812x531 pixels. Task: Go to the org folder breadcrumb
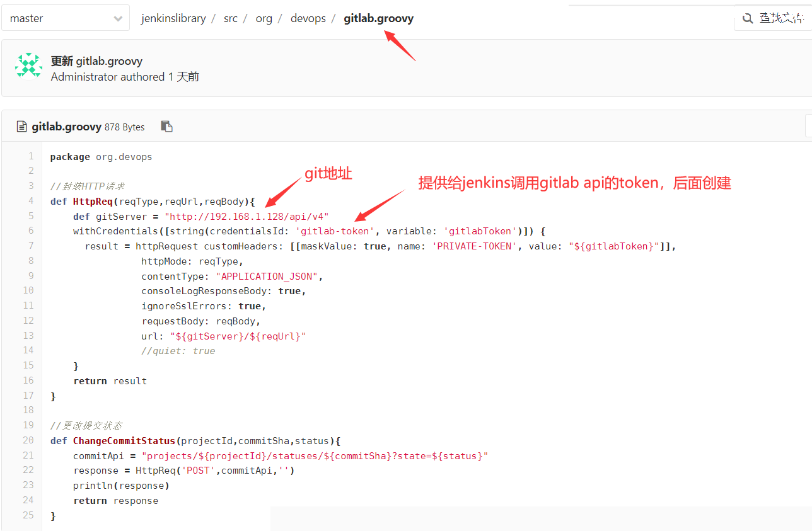[x=264, y=18]
